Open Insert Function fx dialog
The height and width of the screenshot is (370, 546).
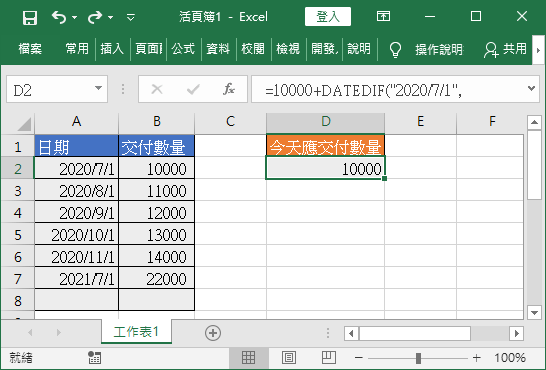pyautogui.click(x=228, y=89)
